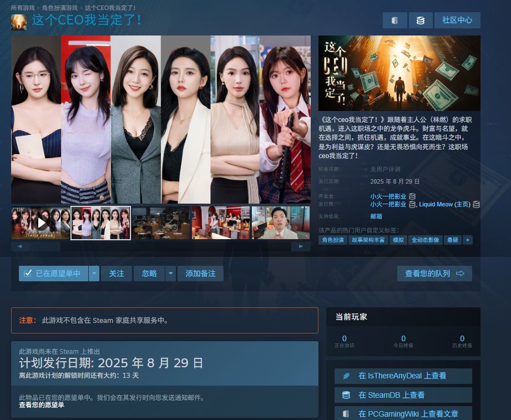Viewport: 511px width, 420px height.
Task: Click the game's small app icon next to title
Action: point(19,23)
